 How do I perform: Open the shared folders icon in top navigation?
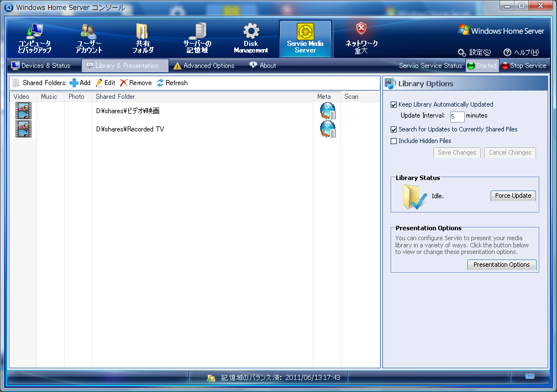(142, 32)
